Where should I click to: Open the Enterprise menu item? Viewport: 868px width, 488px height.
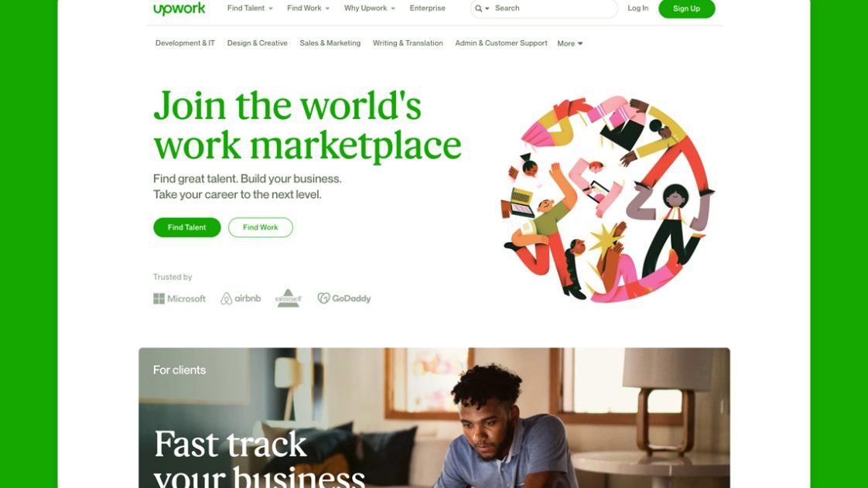(427, 9)
